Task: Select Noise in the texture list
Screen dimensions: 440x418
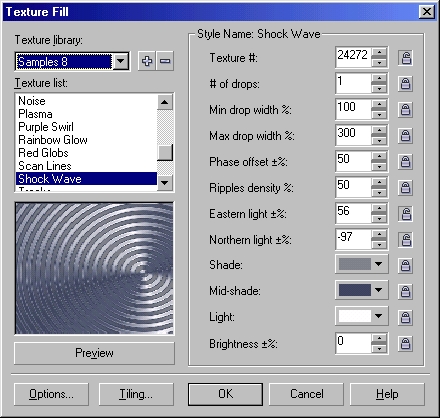Action: 86,101
